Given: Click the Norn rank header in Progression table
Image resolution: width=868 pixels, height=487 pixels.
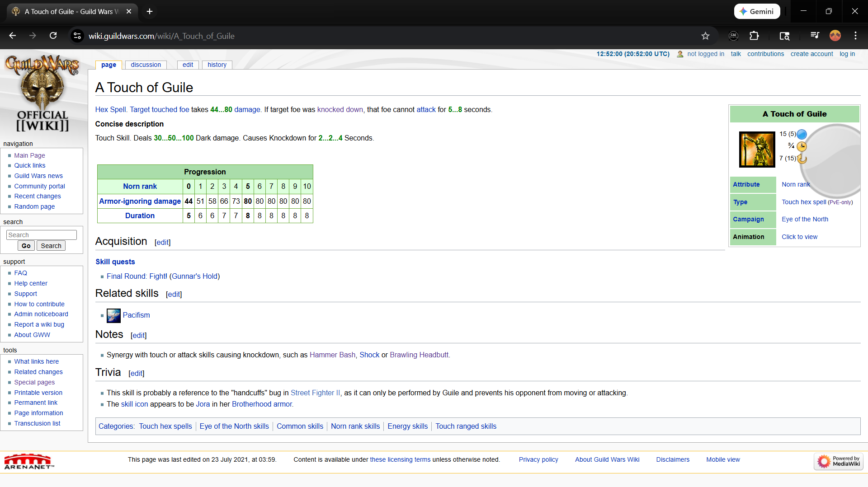Looking at the screenshot, I should [140, 186].
